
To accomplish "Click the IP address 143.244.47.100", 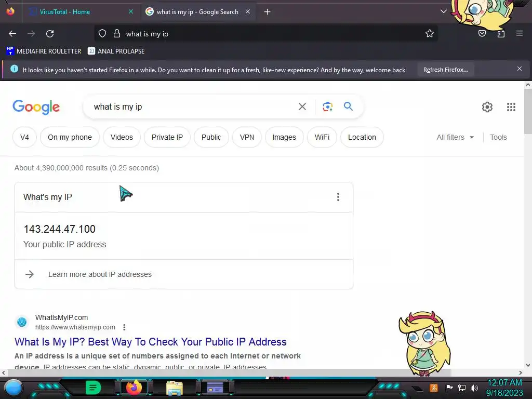I will 59,229.
